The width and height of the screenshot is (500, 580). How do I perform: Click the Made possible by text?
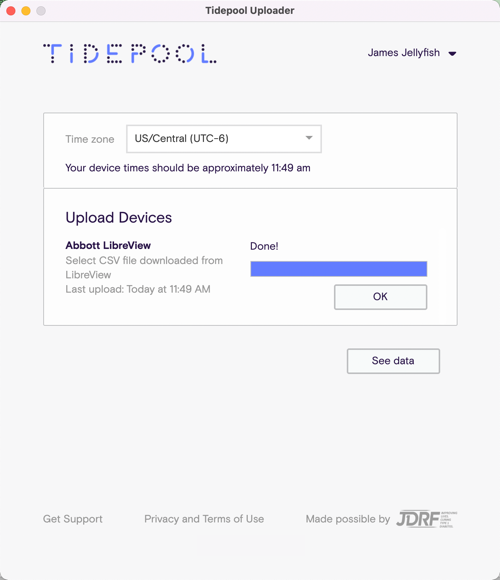click(x=348, y=519)
